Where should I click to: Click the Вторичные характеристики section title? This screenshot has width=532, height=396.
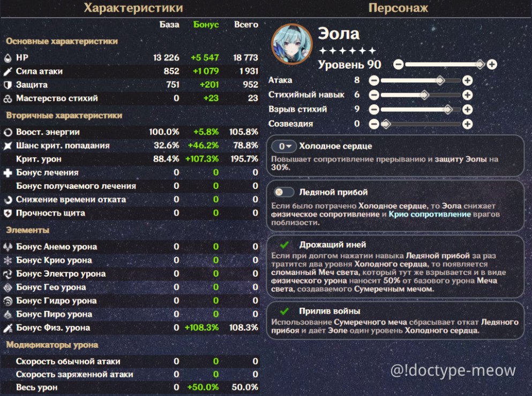(x=64, y=116)
